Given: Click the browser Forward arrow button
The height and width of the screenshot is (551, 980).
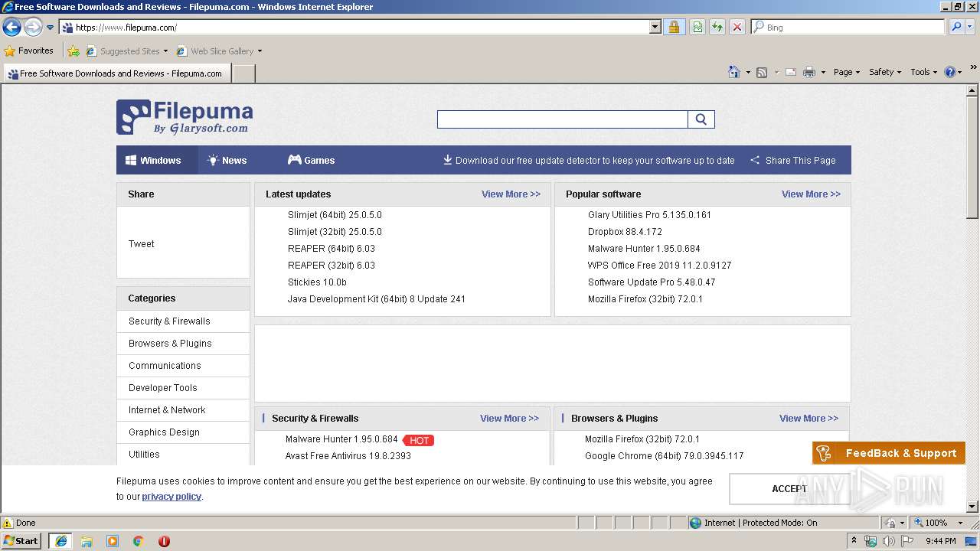Looking at the screenshot, I should point(33,28).
